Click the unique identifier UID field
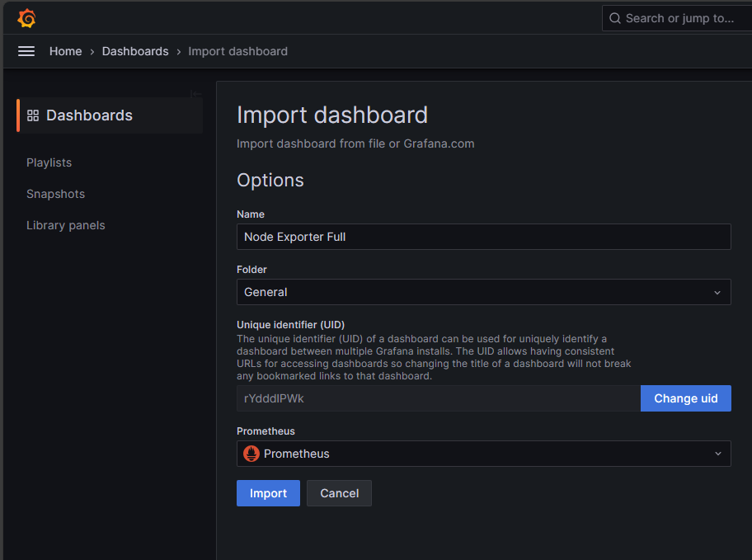Image resolution: width=752 pixels, height=560 pixels. click(438, 398)
